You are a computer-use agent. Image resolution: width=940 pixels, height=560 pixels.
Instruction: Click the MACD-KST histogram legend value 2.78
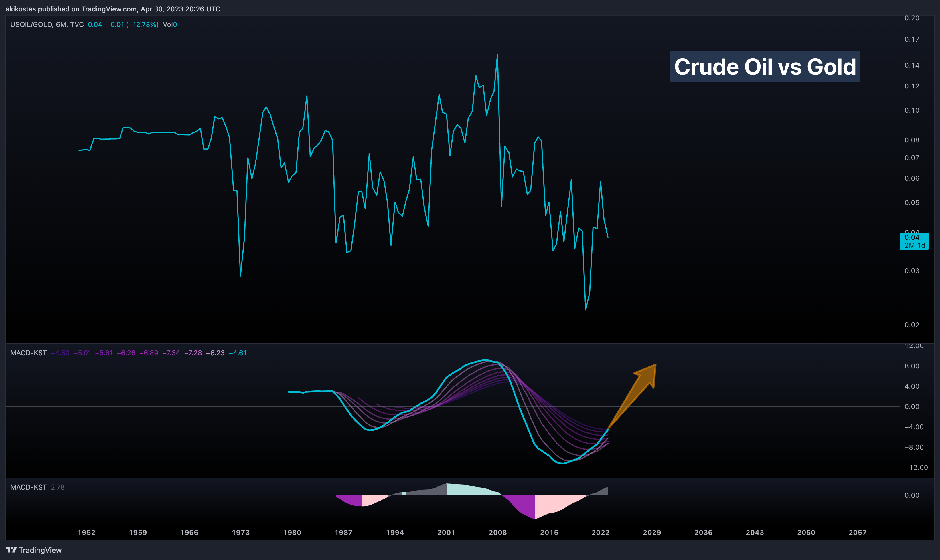pos(58,487)
